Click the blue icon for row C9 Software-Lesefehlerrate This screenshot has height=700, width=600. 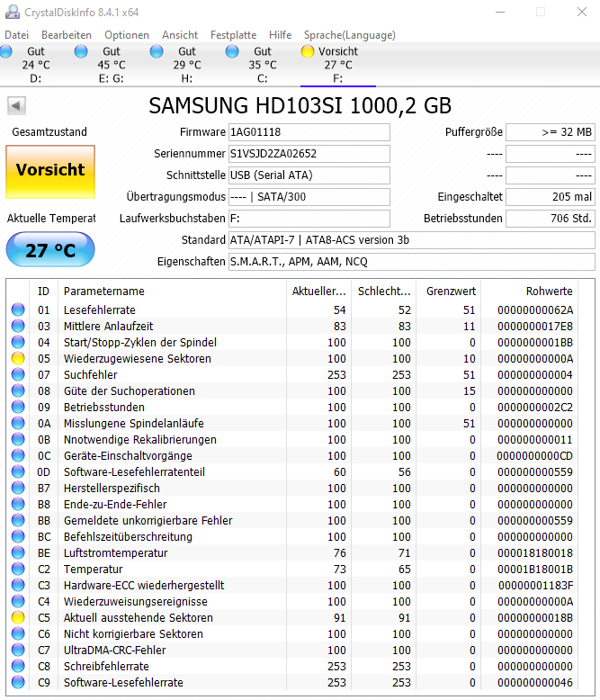(x=18, y=682)
